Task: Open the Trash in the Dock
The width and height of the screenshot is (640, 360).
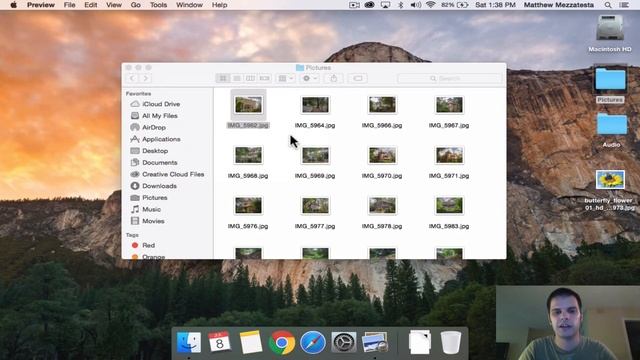Action: coord(451,342)
